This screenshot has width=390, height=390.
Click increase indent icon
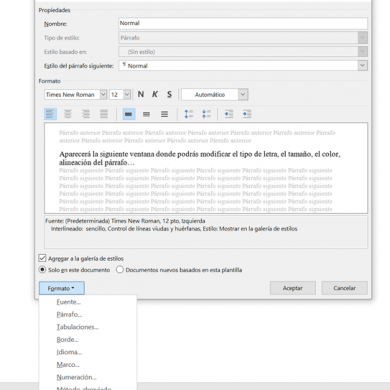[247, 114]
